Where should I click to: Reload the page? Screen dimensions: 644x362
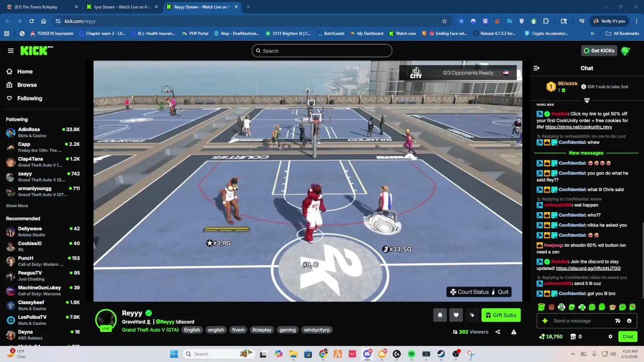tap(31, 21)
